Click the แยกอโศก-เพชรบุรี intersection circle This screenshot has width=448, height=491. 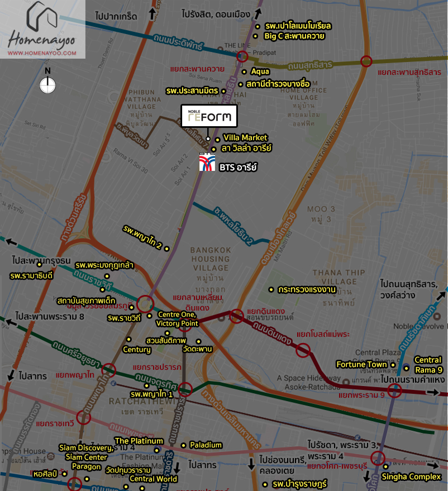tap(378, 458)
